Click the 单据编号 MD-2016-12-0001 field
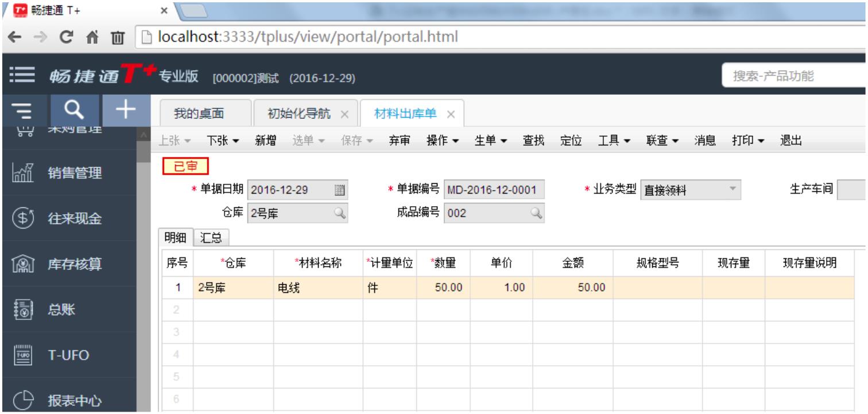The image size is (868, 414). [494, 190]
